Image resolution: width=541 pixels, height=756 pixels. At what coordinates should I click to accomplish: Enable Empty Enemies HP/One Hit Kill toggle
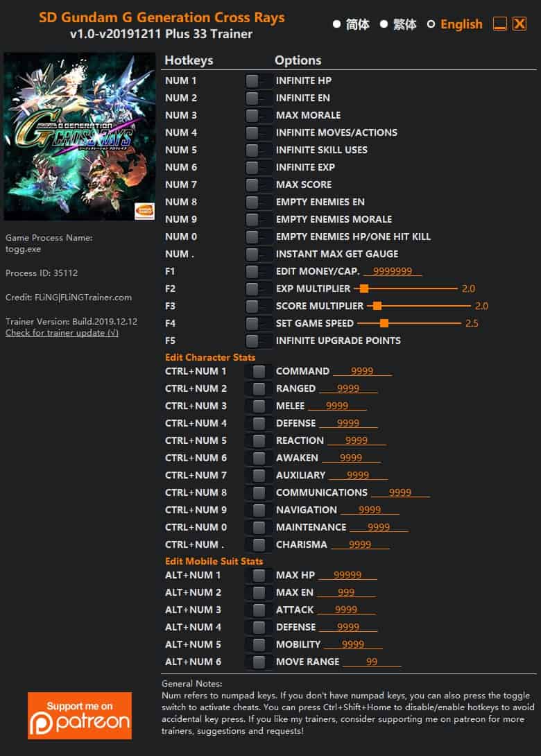259,237
